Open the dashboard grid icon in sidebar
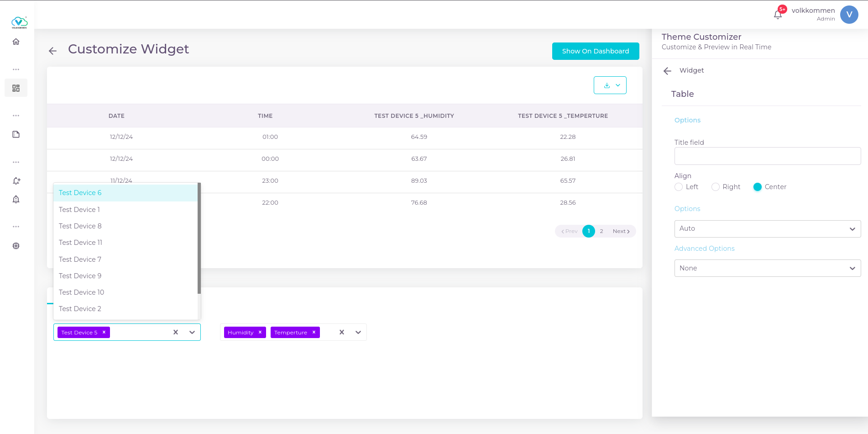 [x=16, y=88]
